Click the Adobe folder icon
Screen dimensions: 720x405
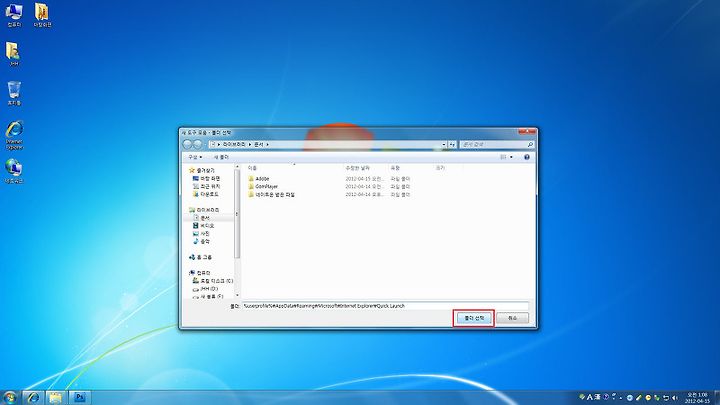251,179
